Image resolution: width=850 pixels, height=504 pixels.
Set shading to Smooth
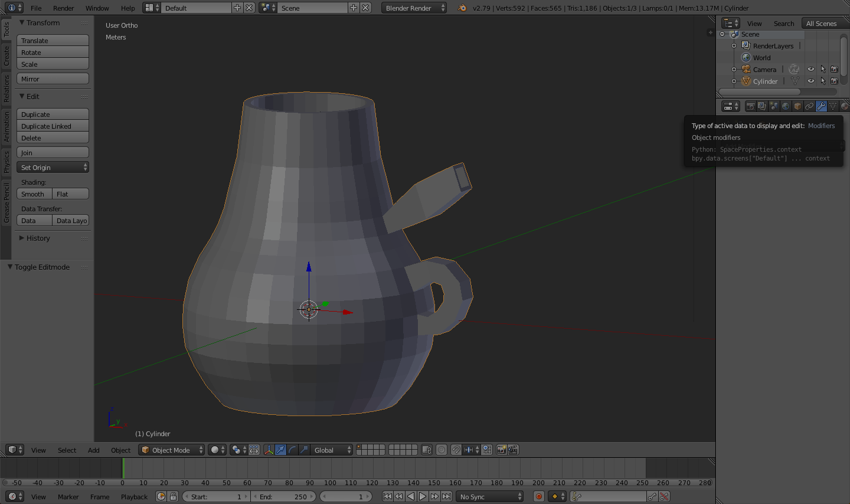pos(34,194)
